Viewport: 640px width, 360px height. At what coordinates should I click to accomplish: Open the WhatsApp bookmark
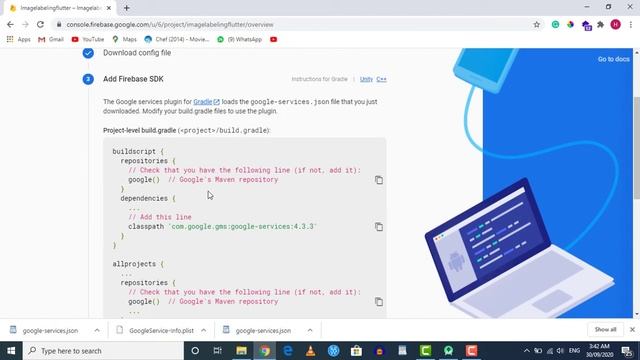(x=240, y=40)
